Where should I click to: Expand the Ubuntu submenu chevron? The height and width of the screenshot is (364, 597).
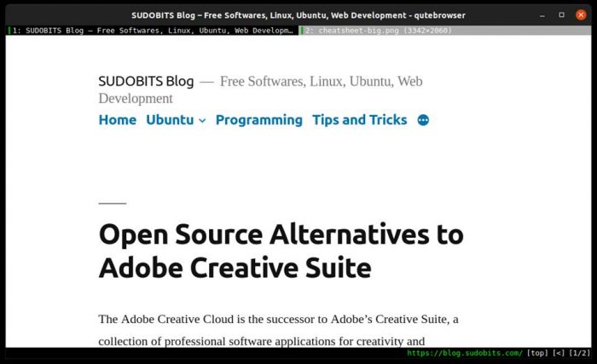202,121
